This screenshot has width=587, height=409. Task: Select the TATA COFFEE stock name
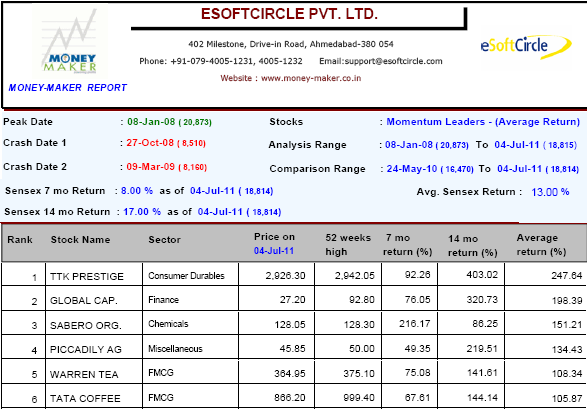[85, 399]
